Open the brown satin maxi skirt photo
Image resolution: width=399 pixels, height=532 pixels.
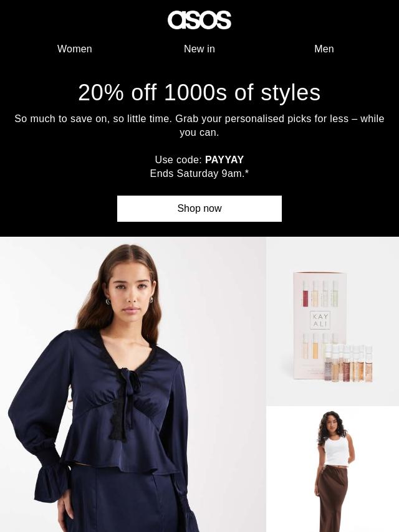pyautogui.click(x=332, y=469)
